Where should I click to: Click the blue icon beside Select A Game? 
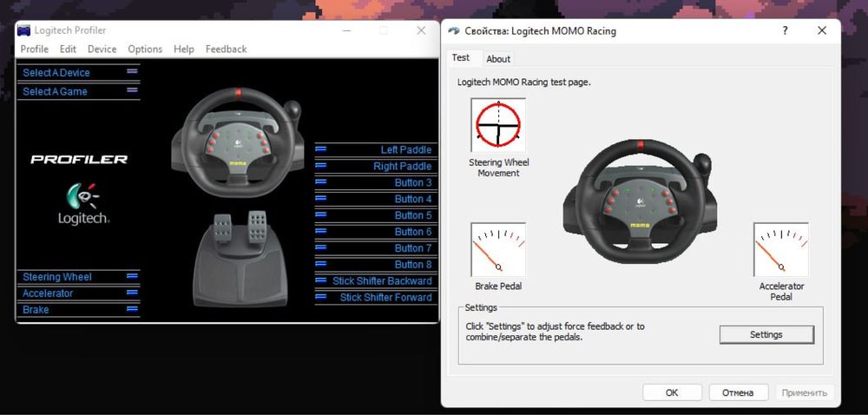tap(132, 89)
